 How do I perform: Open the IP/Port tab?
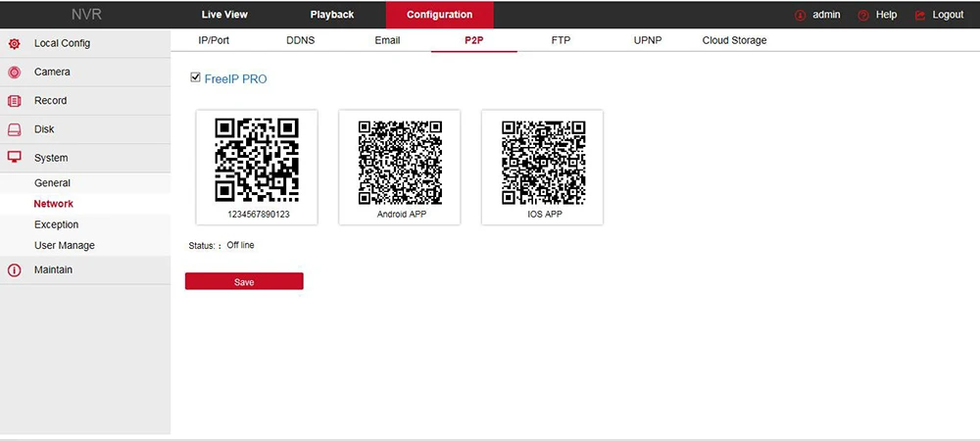214,40
